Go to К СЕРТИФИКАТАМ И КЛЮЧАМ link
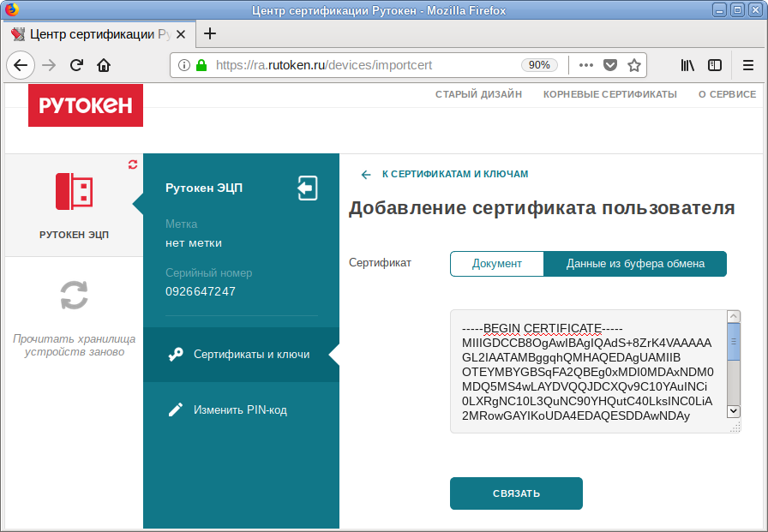The height and width of the screenshot is (532, 768). [x=455, y=174]
